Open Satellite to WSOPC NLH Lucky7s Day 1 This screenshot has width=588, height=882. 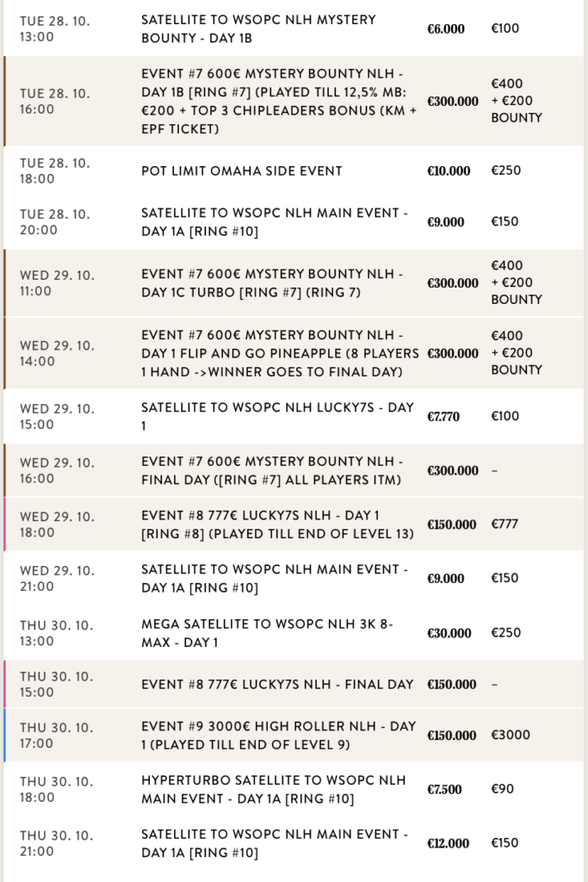click(x=277, y=417)
